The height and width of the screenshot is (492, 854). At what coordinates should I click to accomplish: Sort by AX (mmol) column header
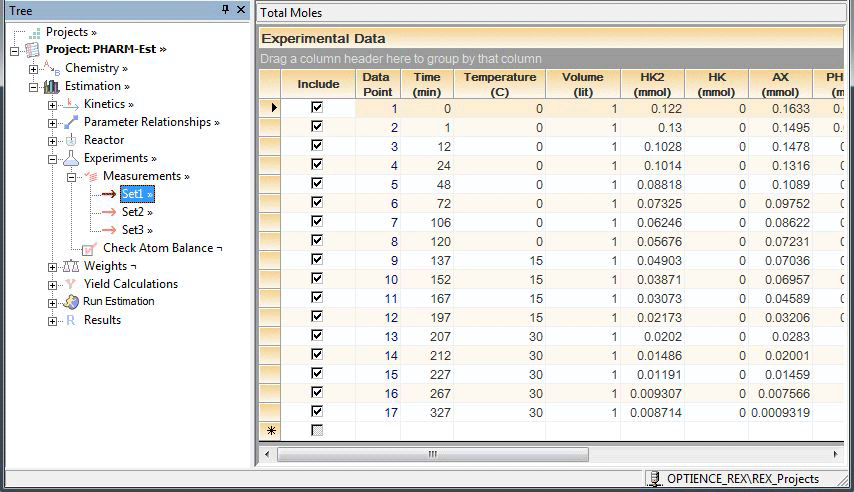tap(780, 84)
